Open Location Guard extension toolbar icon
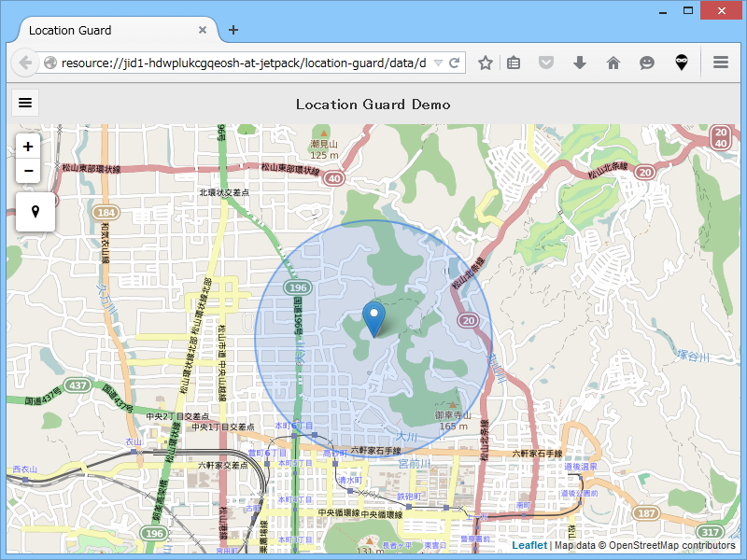The image size is (747, 560). (x=682, y=63)
